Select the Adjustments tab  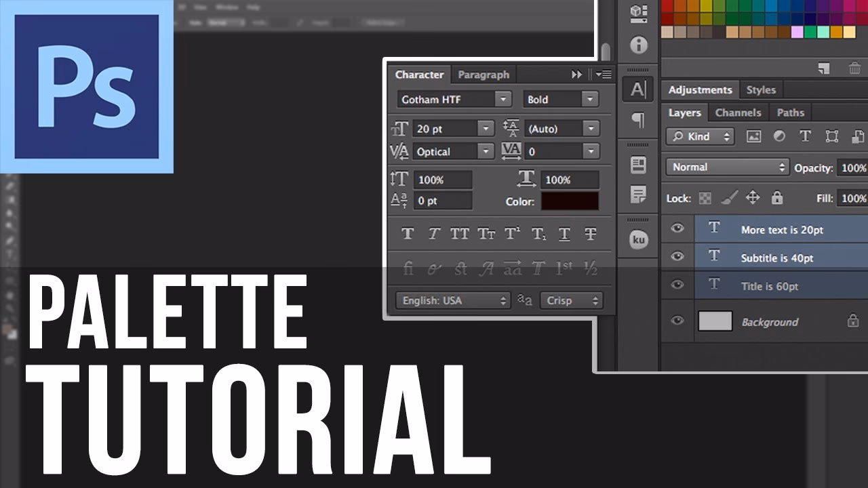click(x=701, y=89)
